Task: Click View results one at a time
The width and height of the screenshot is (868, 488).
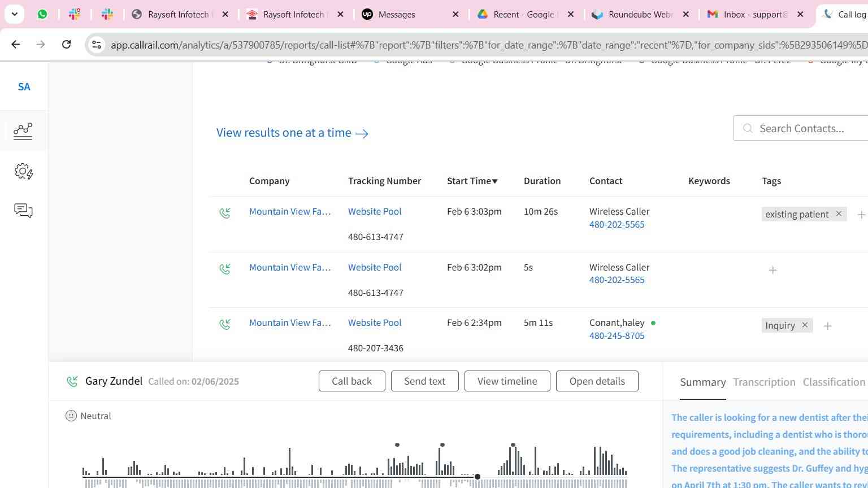Action: tap(292, 133)
